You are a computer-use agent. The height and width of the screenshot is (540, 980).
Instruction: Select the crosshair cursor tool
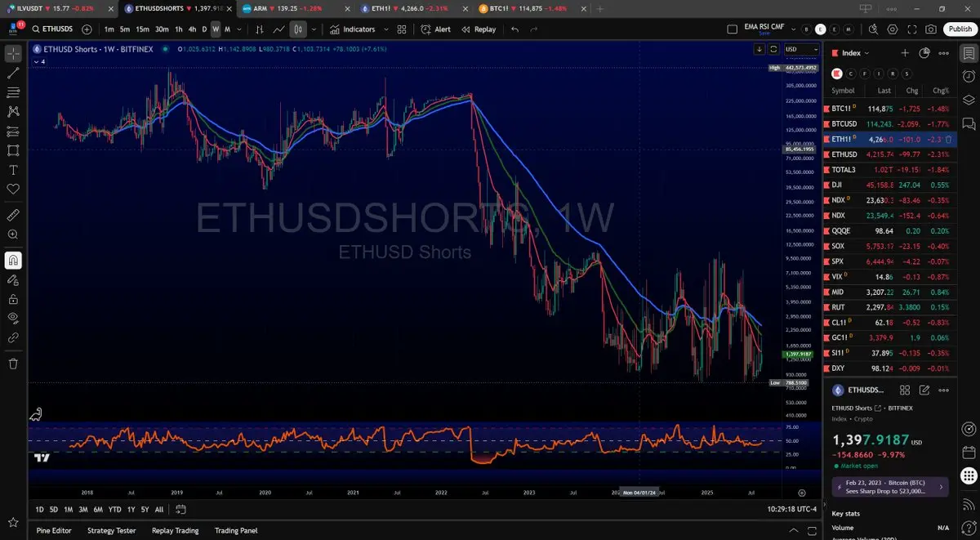click(x=13, y=54)
